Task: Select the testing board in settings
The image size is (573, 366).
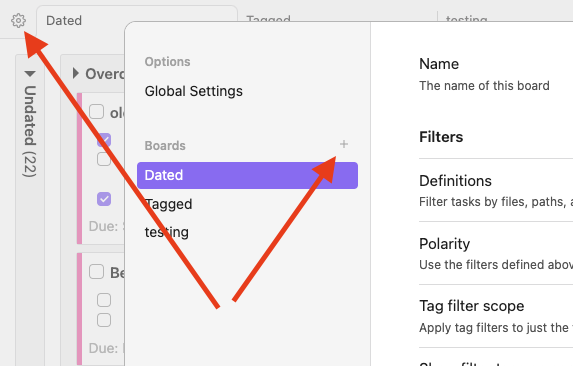Action: 167,232
